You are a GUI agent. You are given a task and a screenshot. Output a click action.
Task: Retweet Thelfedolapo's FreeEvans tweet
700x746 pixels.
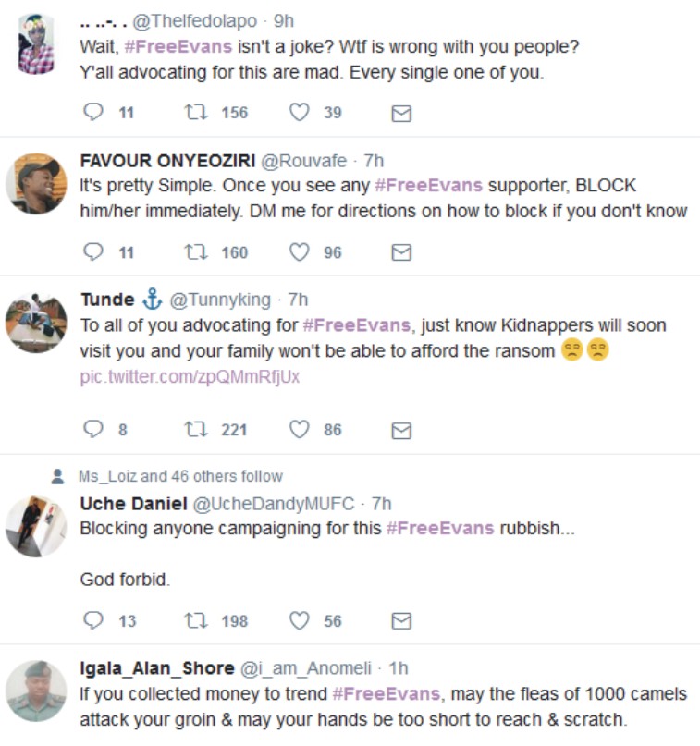point(195,113)
